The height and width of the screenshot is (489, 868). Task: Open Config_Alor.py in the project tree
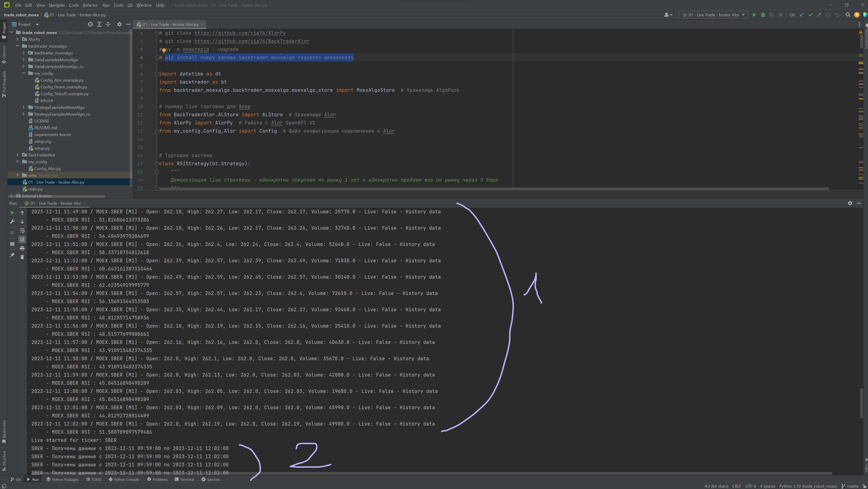coord(48,168)
